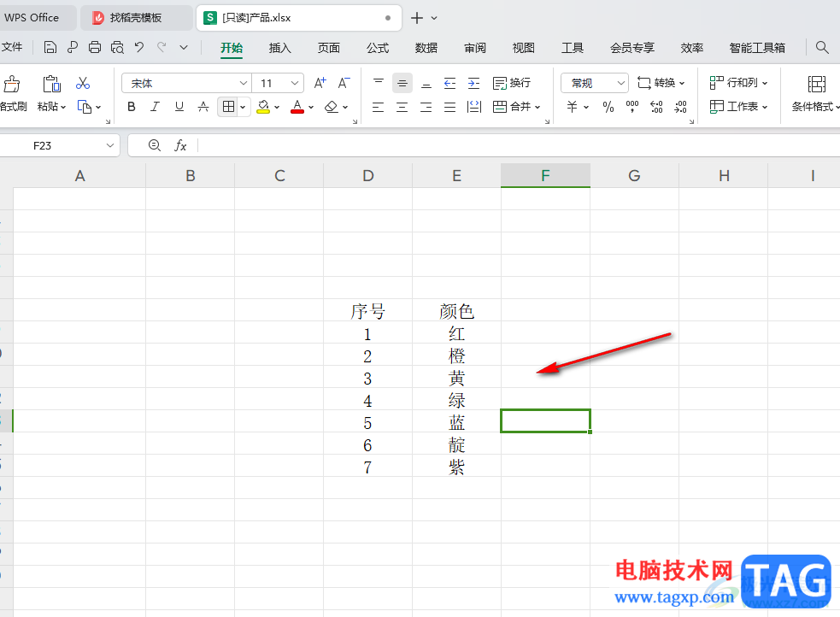Click the Format Painter brush icon

click(12, 84)
